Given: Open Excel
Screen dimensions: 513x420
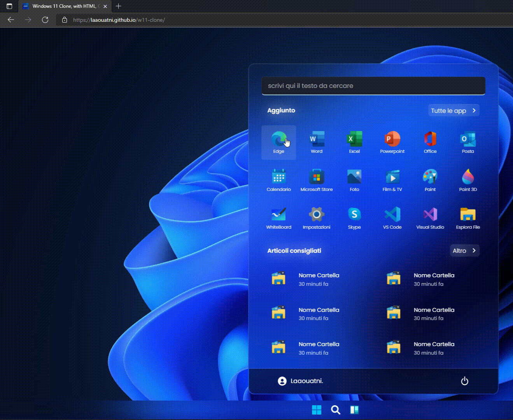Looking at the screenshot, I should coord(354,142).
